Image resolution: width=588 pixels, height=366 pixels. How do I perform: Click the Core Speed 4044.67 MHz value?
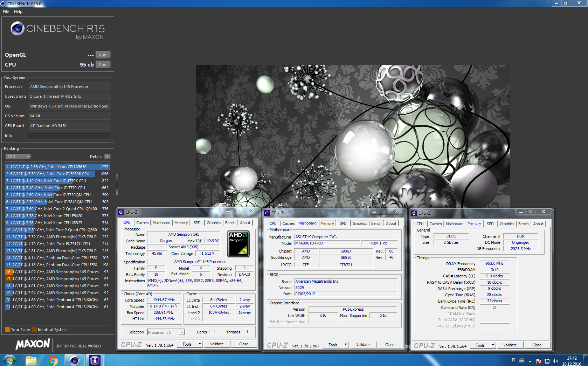point(164,300)
